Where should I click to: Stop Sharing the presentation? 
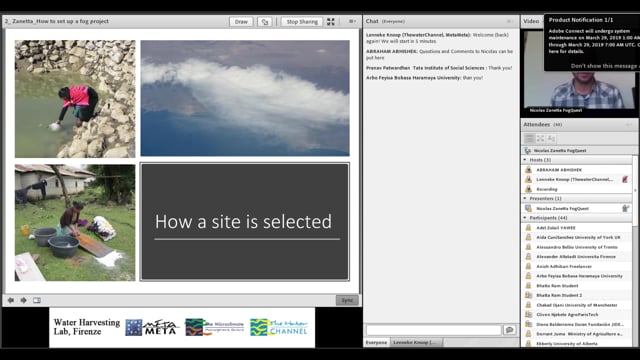[x=302, y=22]
